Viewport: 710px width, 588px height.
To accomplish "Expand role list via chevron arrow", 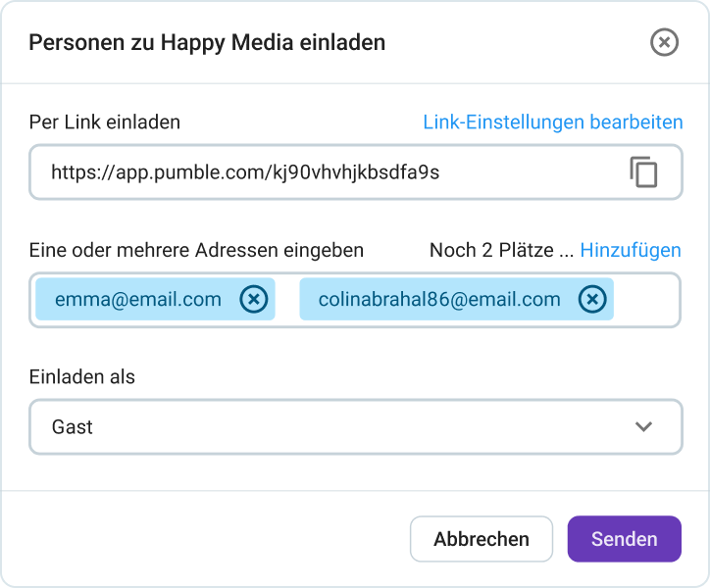I will [643, 426].
